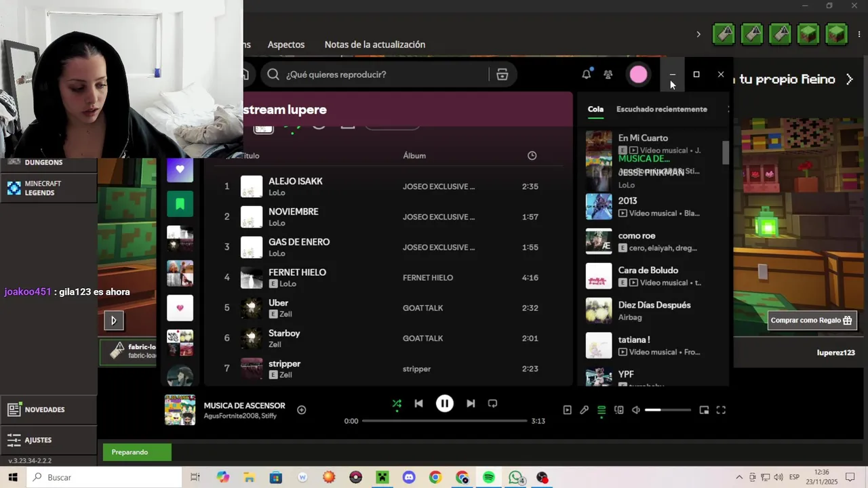The width and height of the screenshot is (868, 488).
Task: Open NOVEDADES in the launcher
Action: (49, 409)
